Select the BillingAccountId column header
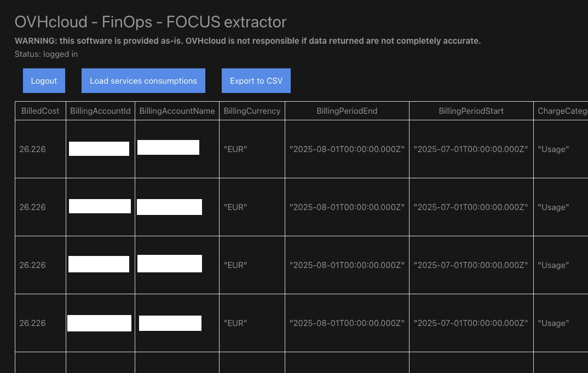The image size is (588, 373). (100, 111)
